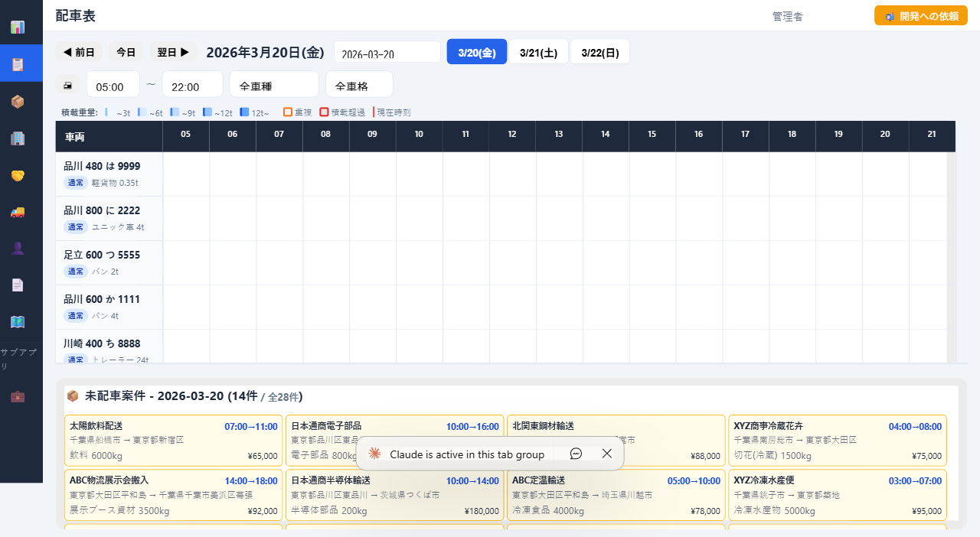
Task: Open the 22:00 end time selector
Action: coord(191,84)
